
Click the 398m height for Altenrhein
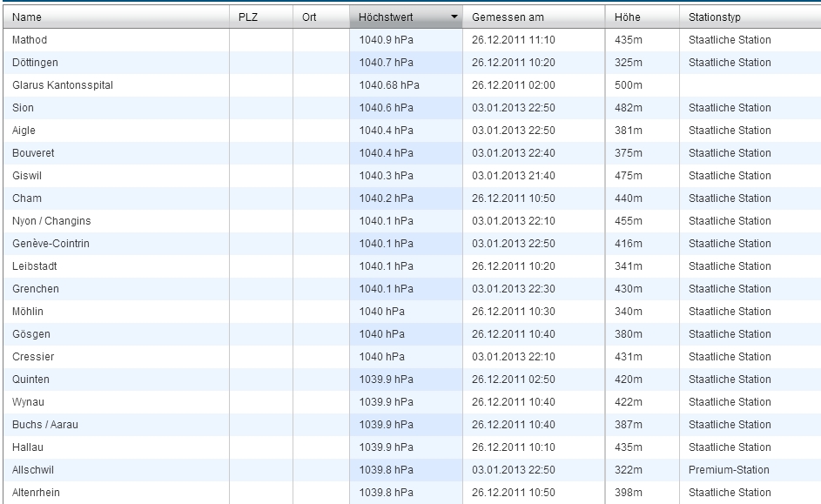[629, 493]
